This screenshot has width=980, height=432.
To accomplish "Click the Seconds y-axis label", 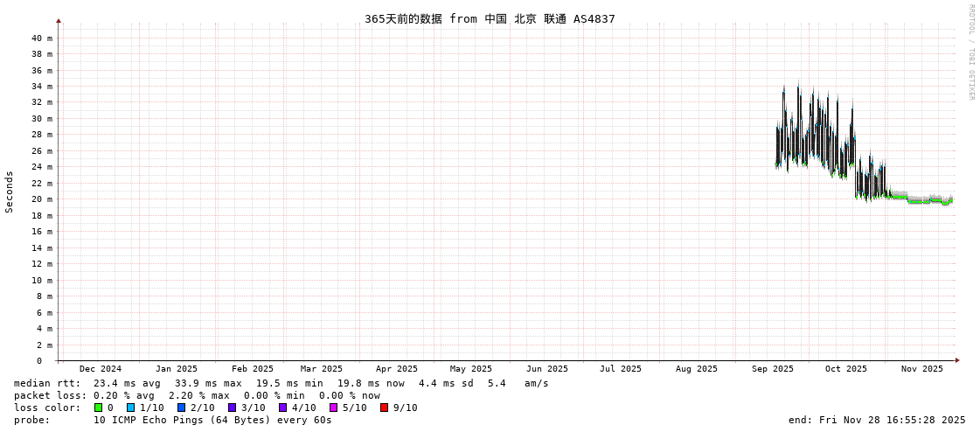I will pyautogui.click(x=10, y=192).
